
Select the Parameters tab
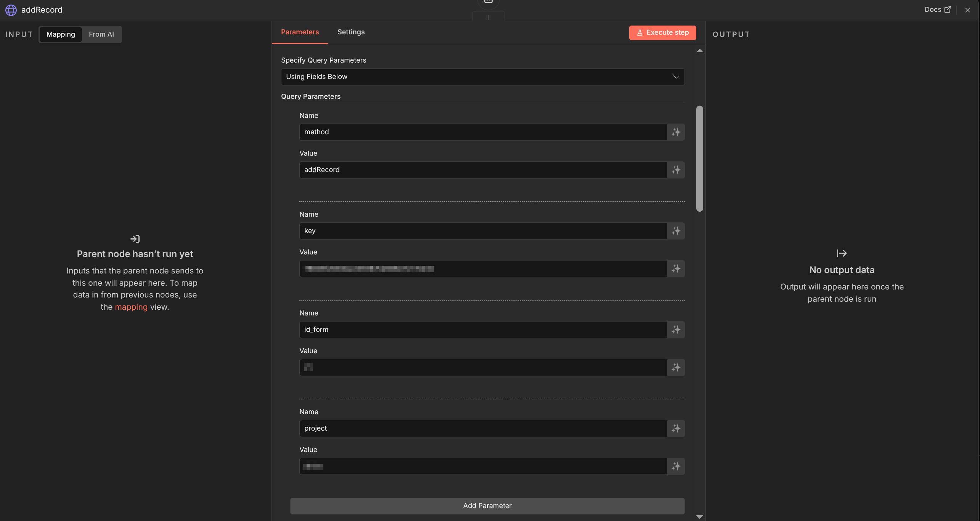[x=300, y=32]
